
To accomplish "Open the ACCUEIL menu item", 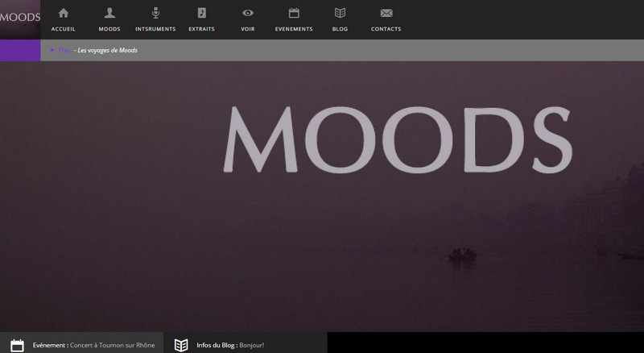I will tap(64, 29).
